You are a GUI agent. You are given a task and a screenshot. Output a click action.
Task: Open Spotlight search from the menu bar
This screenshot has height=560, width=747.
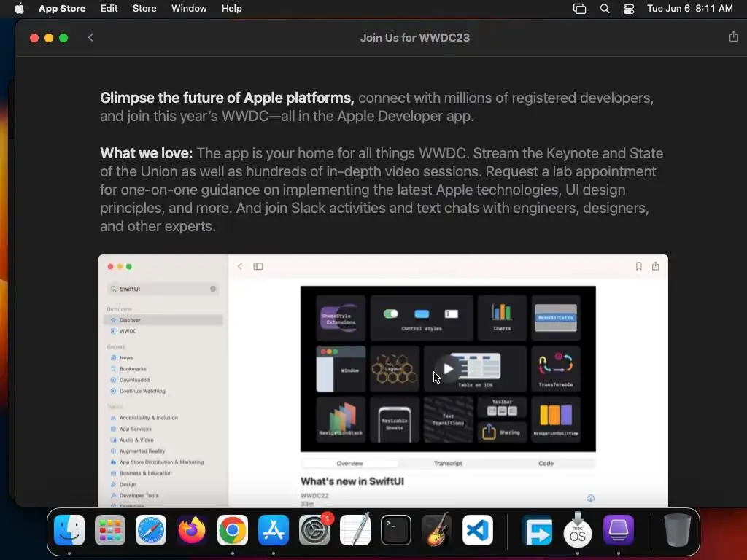(605, 9)
